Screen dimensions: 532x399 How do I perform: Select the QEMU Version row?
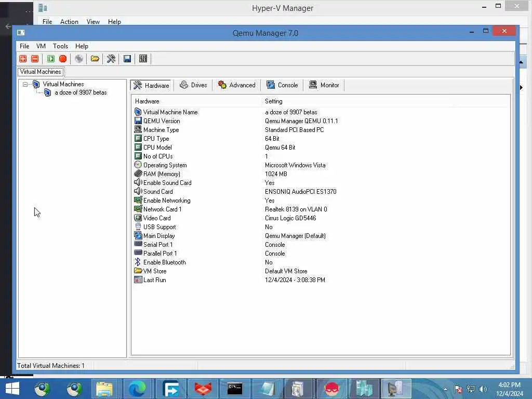click(x=320, y=121)
